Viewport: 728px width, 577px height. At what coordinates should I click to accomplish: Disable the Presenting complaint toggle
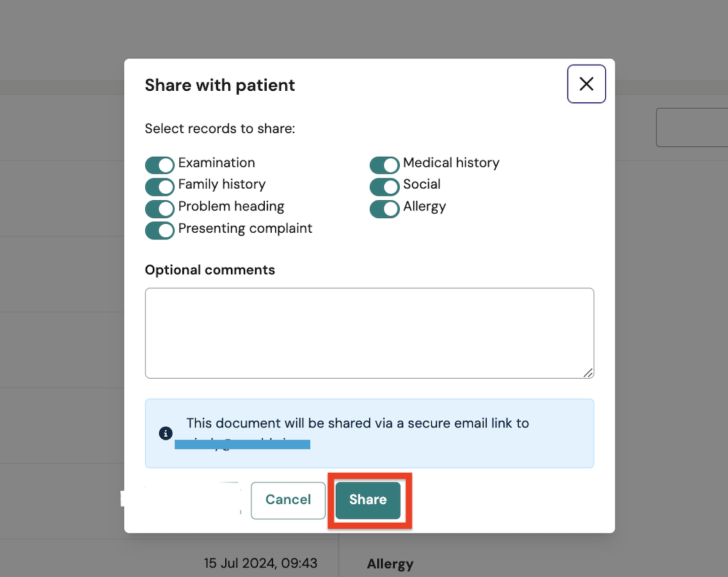point(160,231)
